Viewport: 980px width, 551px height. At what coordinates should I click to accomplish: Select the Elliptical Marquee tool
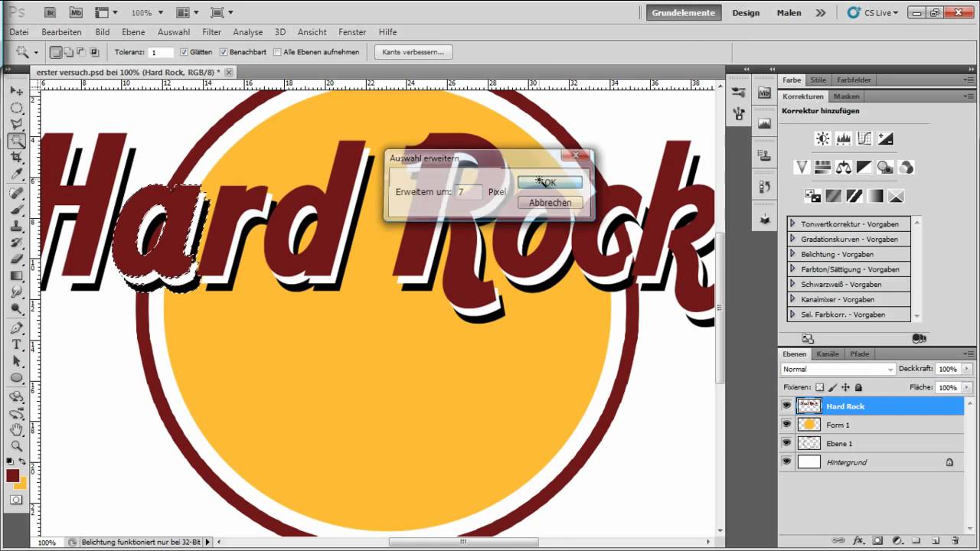16,108
